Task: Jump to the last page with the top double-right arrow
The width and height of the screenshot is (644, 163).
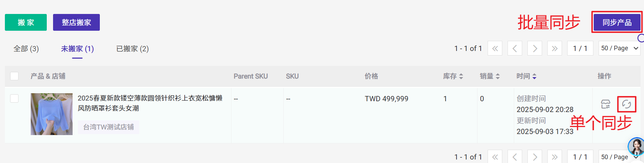Action: [555, 48]
